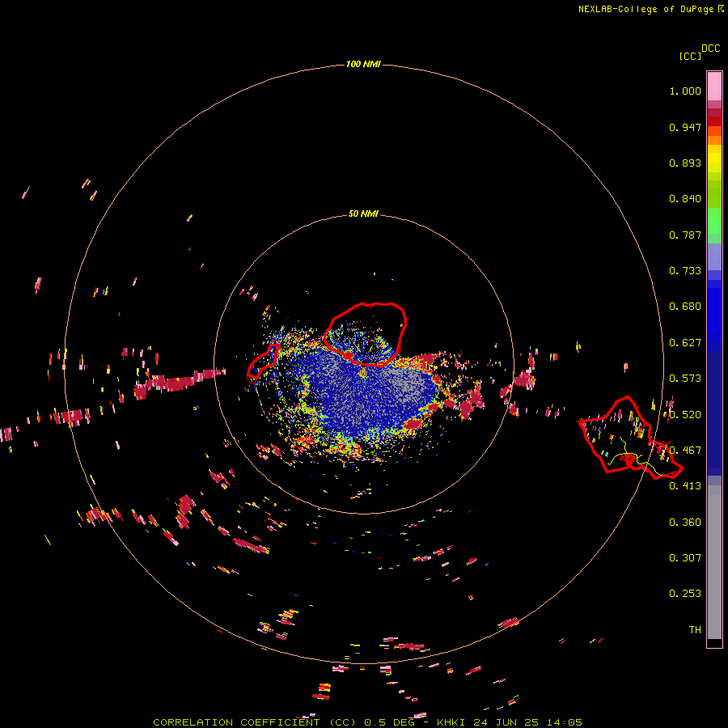This screenshot has height=728, width=728.
Task: Click the Correlation Coefficient caption at bottom
Action: [367, 722]
